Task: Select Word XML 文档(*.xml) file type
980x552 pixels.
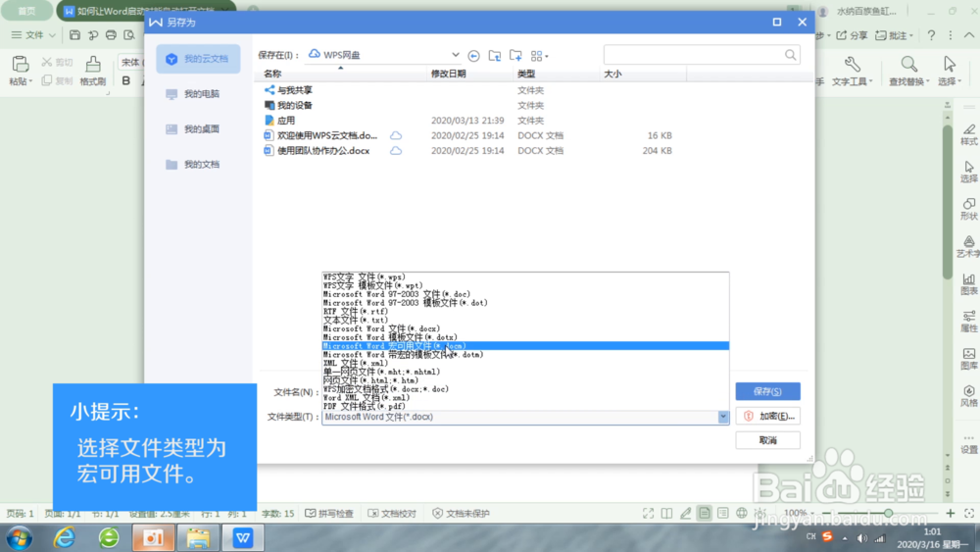Action: [525, 398]
